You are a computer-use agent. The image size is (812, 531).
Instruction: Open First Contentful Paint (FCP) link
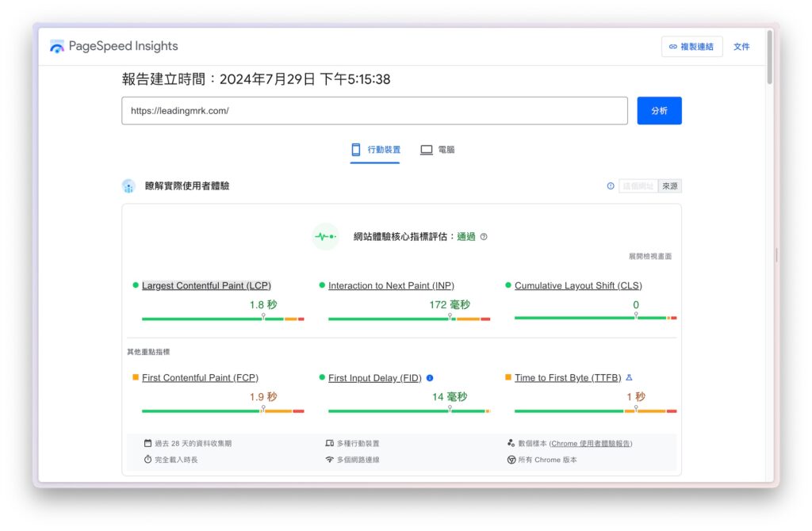200,378
